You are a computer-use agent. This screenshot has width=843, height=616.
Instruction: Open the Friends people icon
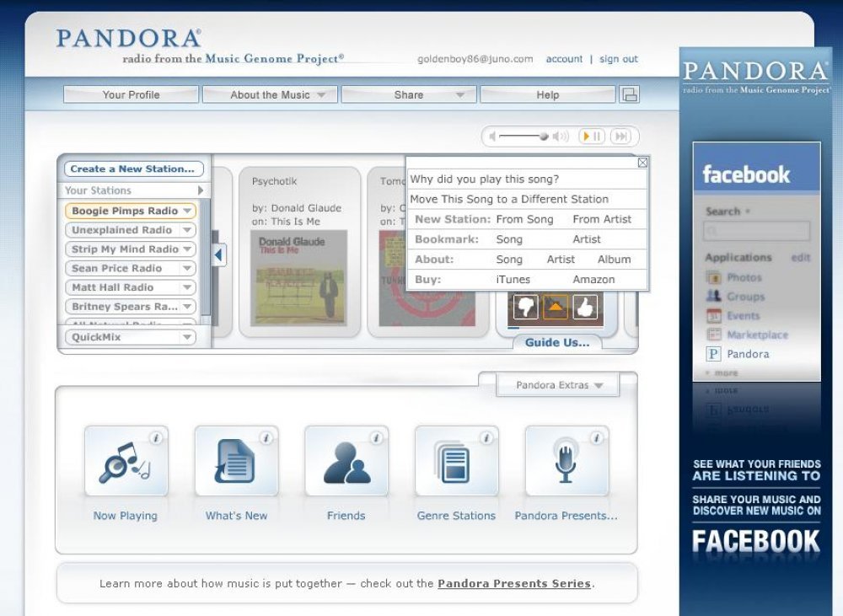(x=346, y=461)
